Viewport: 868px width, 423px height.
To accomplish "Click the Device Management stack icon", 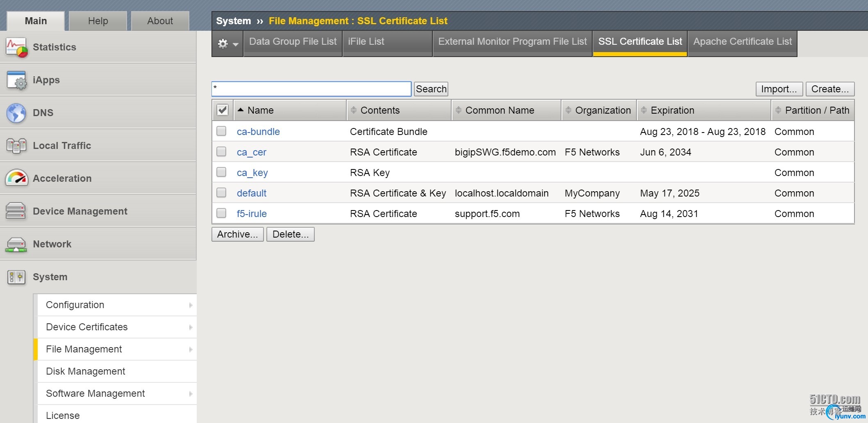I will (16, 211).
